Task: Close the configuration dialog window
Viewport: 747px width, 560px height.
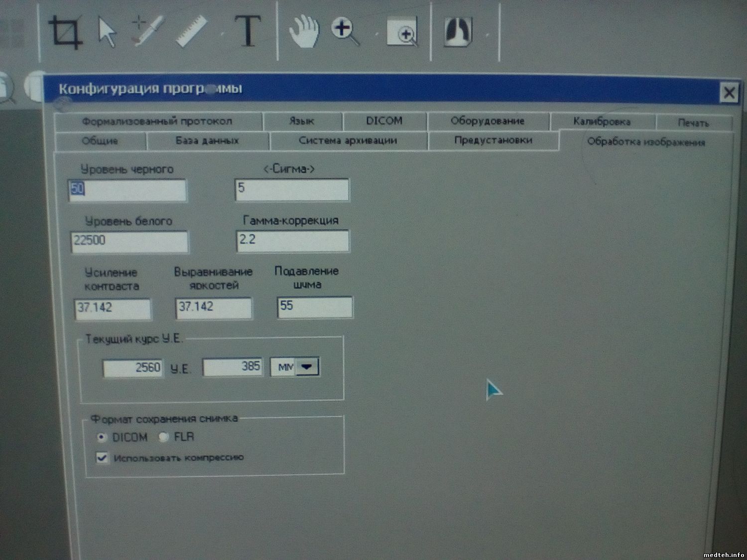Action: [x=729, y=93]
